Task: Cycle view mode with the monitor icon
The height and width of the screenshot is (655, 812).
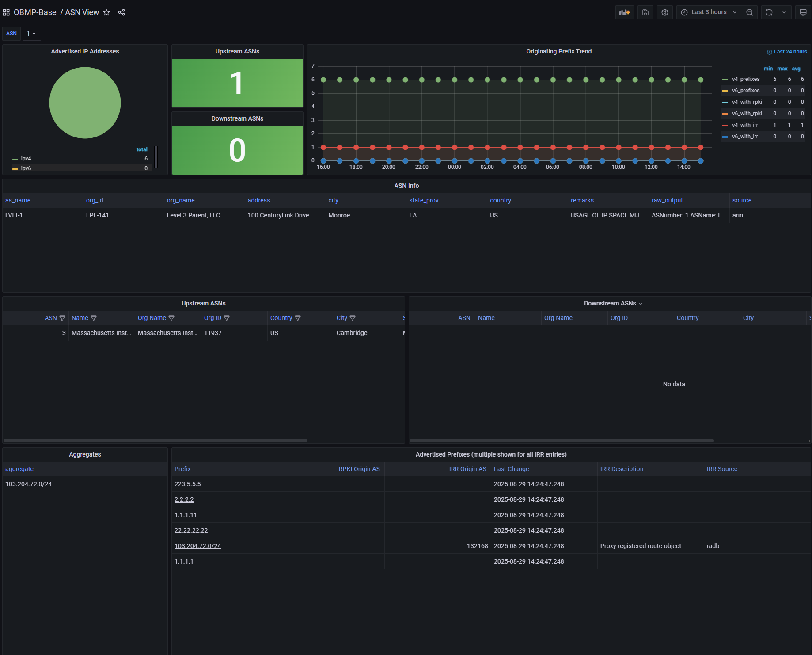Action: pyautogui.click(x=803, y=12)
